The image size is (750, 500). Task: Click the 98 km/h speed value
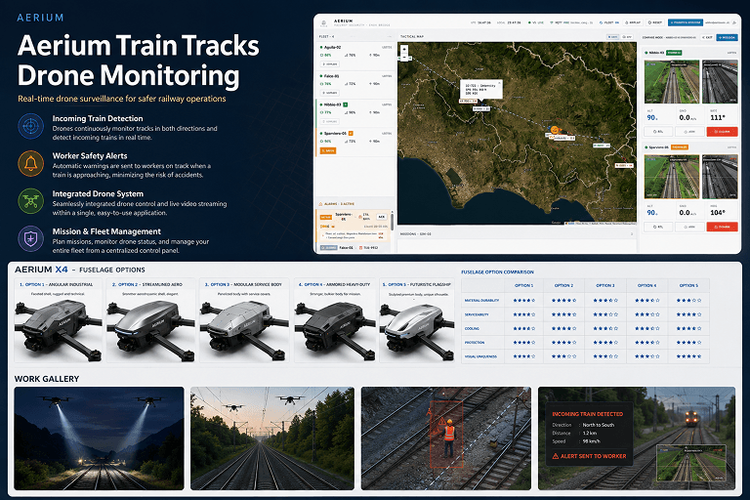coord(591,441)
